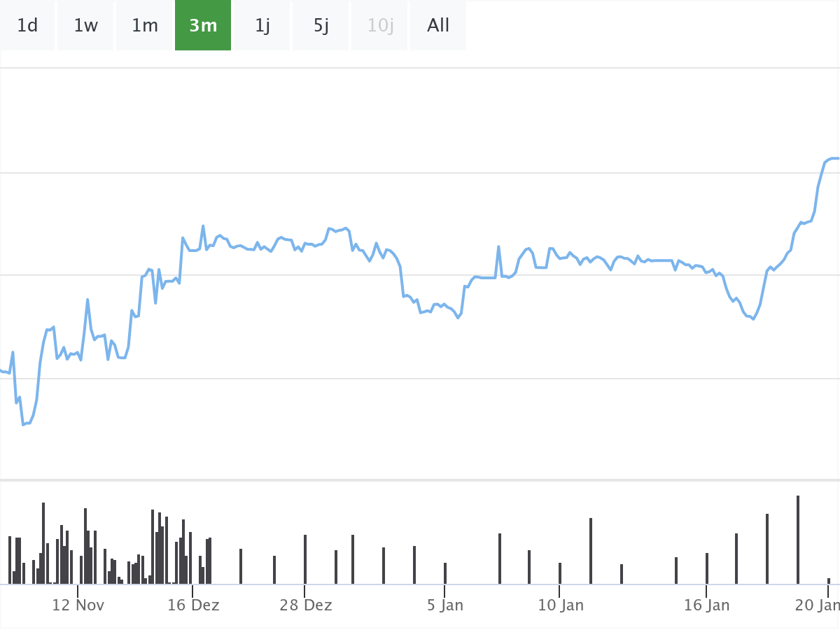This screenshot has height=630, width=840.
Task: Pick the 10 Jan axis label
Action: (x=561, y=605)
